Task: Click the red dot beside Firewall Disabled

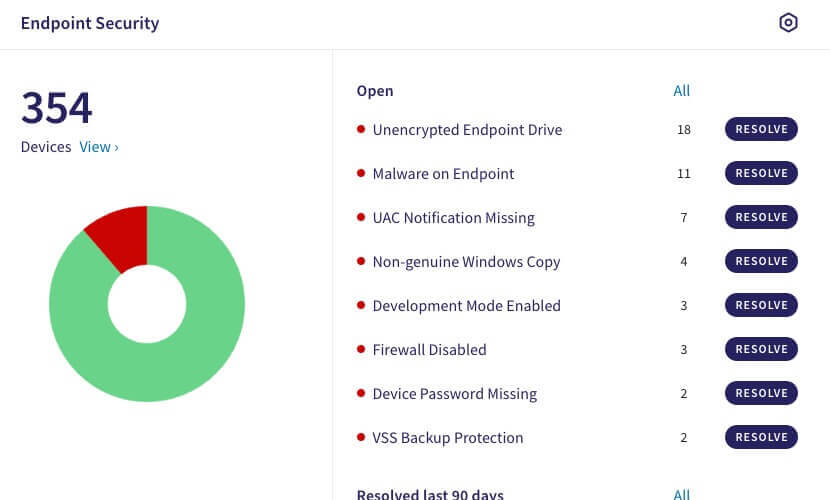Action: 361,349
